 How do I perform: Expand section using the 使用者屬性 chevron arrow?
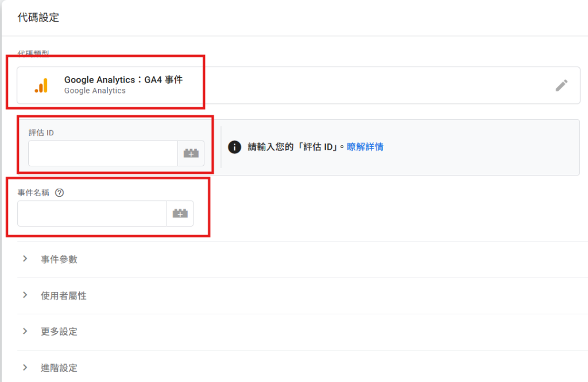[25, 295]
